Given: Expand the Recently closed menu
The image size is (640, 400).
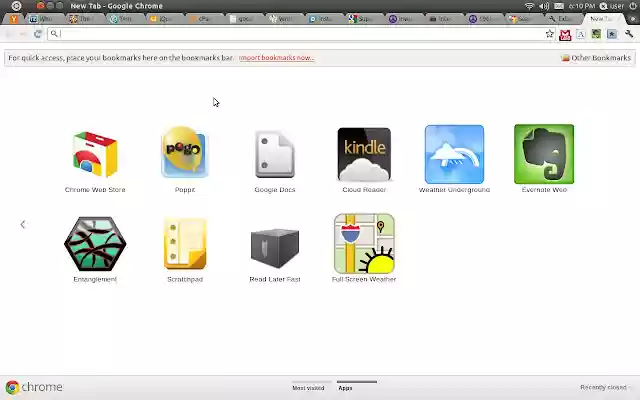Looking at the screenshot, I should click(x=604, y=387).
